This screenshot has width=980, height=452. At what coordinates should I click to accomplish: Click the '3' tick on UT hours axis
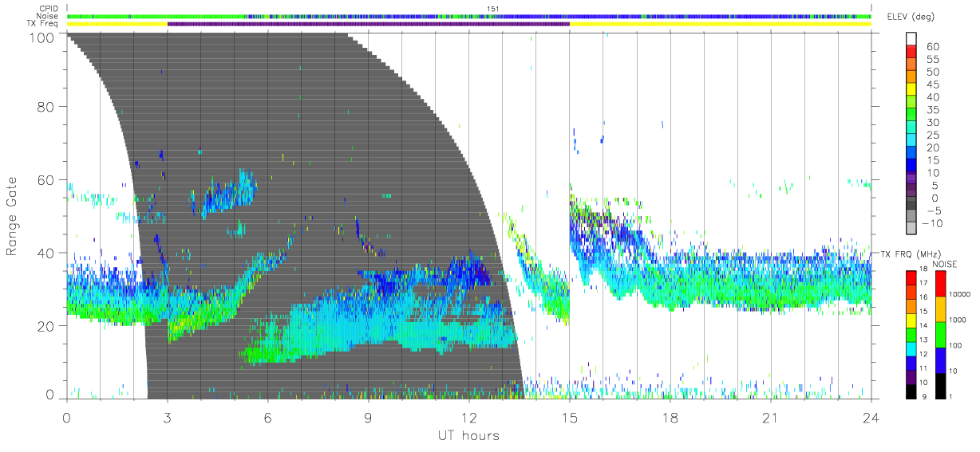[x=168, y=418]
